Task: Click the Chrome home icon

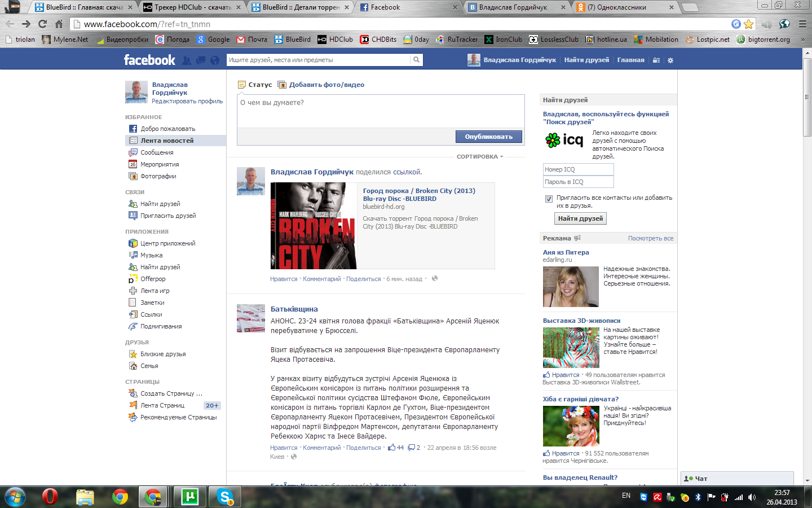Action: tap(59, 24)
